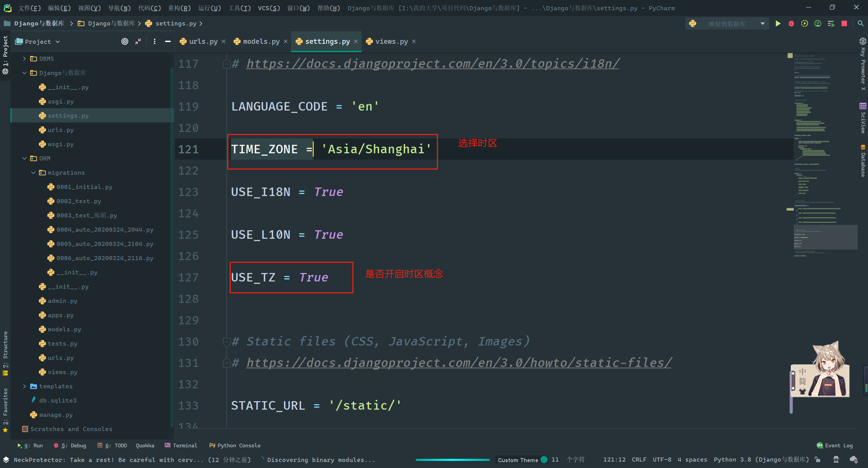868x468 pixels.
Task: Open the i18n docs link on line 117
Action: [x=432, y=63]
